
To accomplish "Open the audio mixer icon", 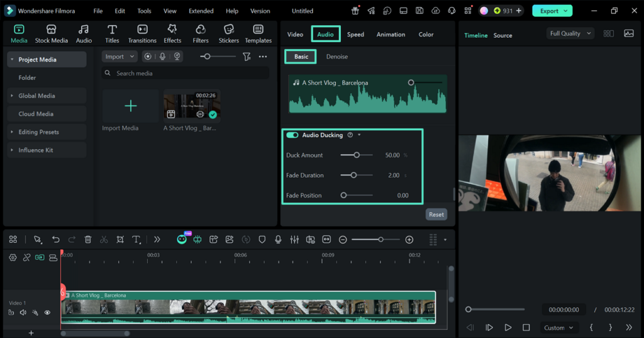I will (294, 239).
